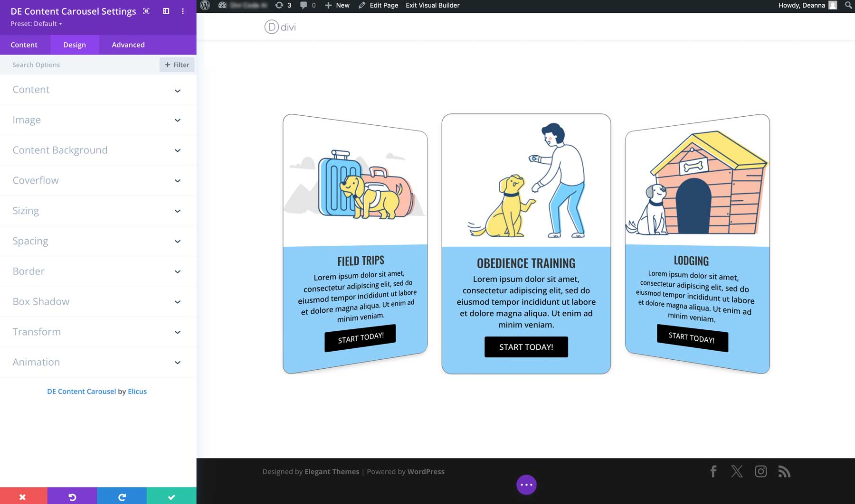Expand the Transform settings group

(x=98, y=332)
